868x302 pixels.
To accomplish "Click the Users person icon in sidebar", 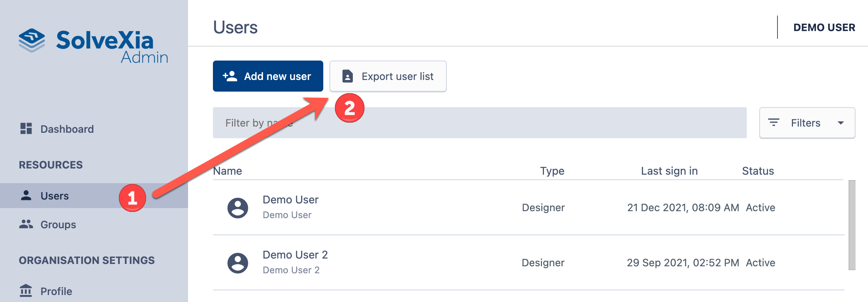I will pos(26,195).
